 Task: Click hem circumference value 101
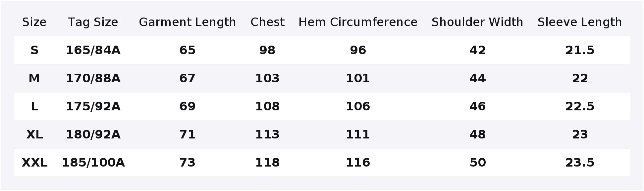[x=358, y=78]
